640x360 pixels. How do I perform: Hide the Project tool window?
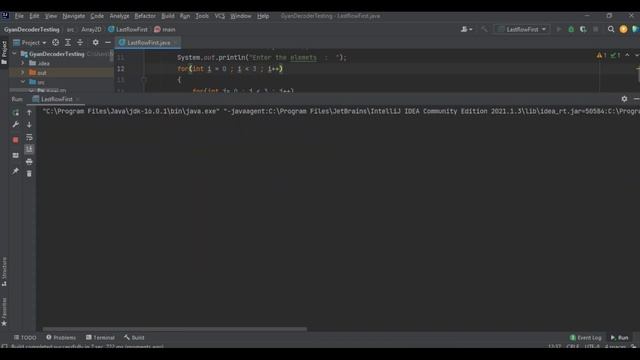coord(108,42)
